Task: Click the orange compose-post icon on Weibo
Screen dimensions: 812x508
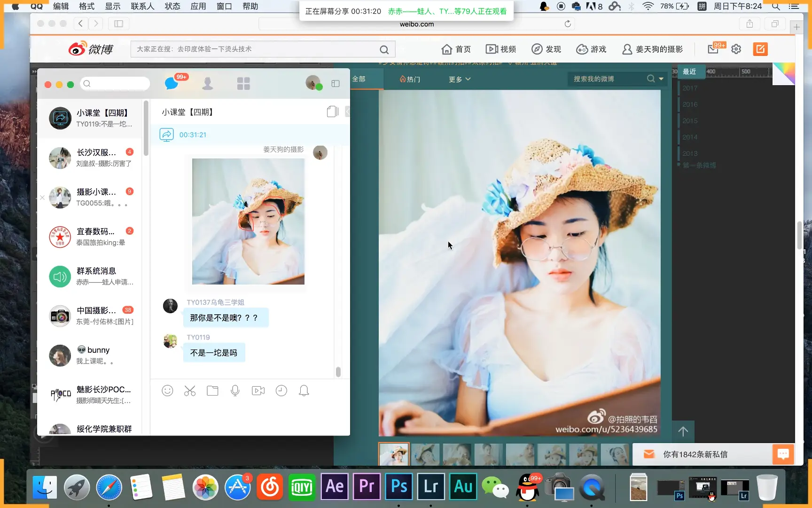Action: click(x=760, y=49)
